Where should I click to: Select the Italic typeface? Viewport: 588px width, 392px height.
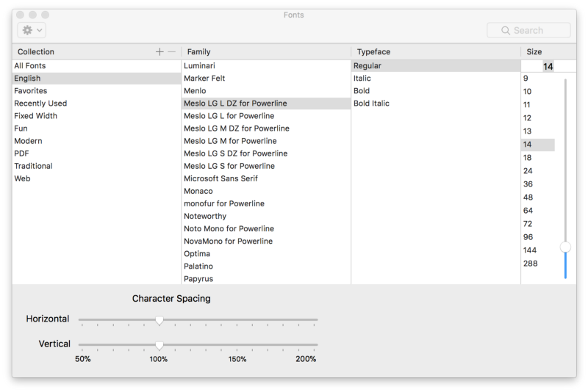click(436, 79)
